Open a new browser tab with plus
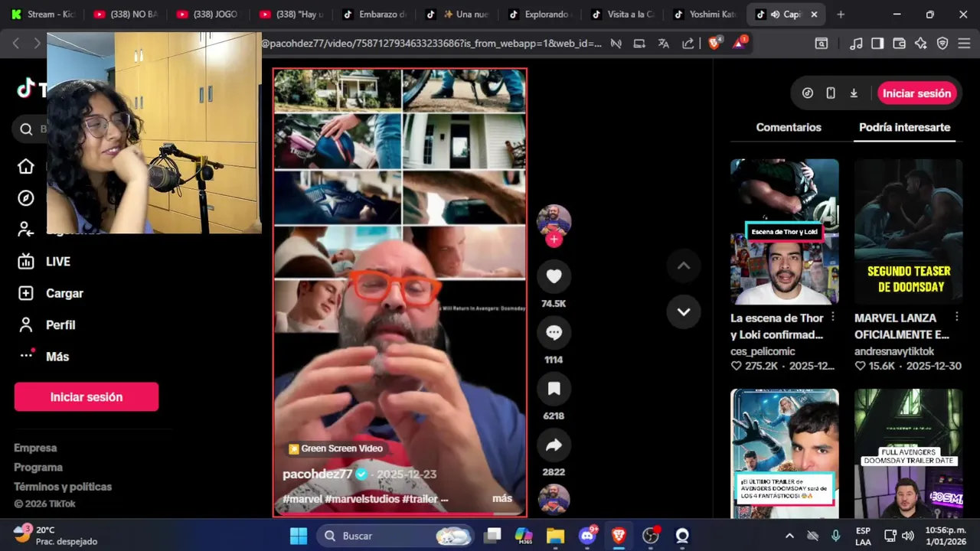The height and width of the screenshot is (551, 980). click(x=841, y=15)
